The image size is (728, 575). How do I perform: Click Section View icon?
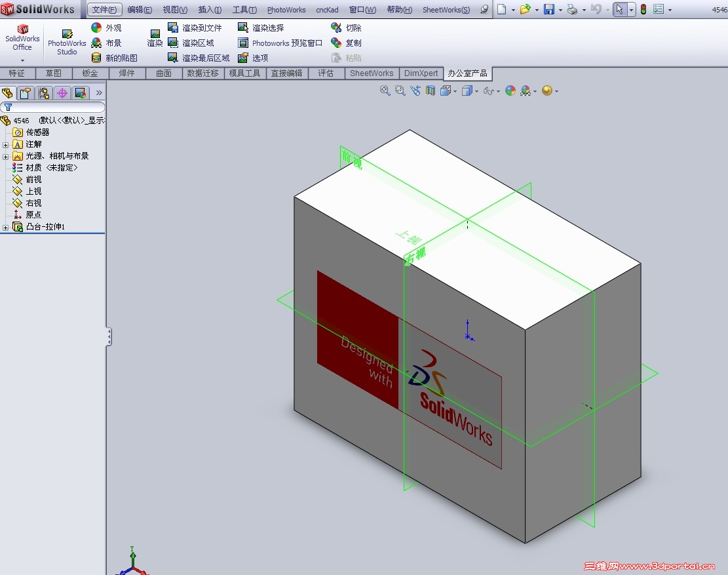tap(431, 90)
